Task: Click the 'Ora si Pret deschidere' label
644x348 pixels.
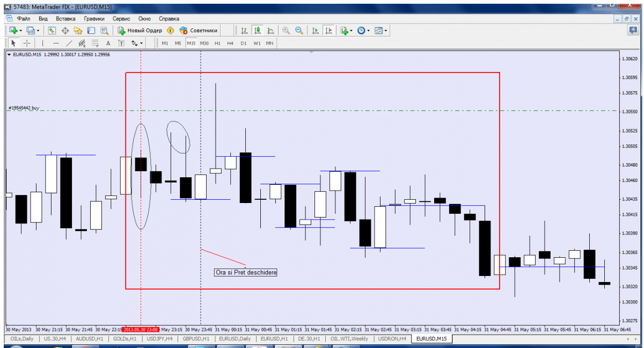Action: 246,272
